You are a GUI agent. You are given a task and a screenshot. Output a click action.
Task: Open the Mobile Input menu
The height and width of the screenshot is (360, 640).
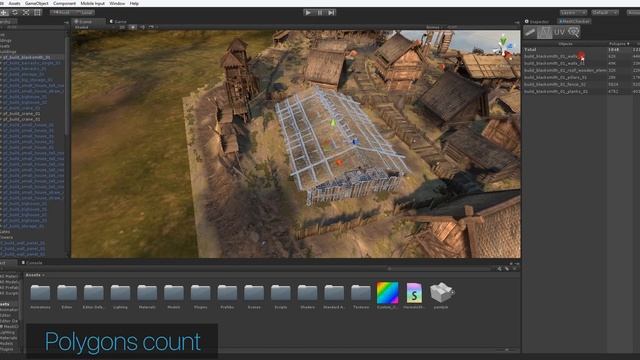[92, 3]
